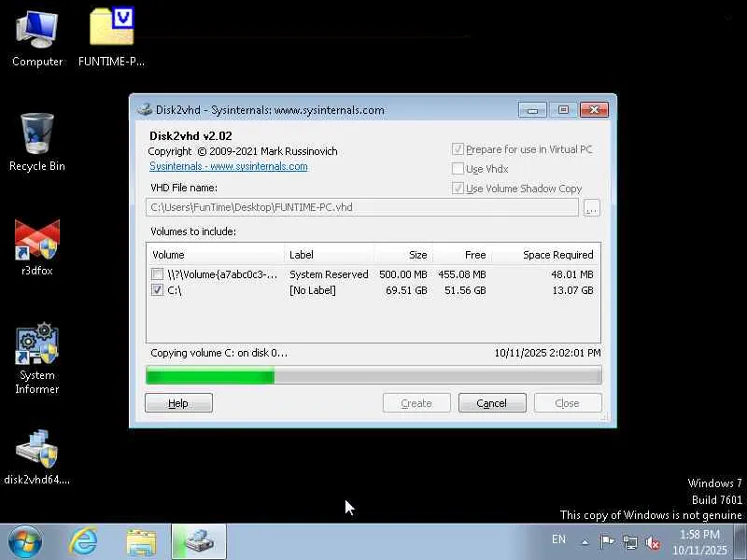This screenshot has height=560, width=747.
Task: Click the 13.07 GB space required value
Action: click(572, 290)
